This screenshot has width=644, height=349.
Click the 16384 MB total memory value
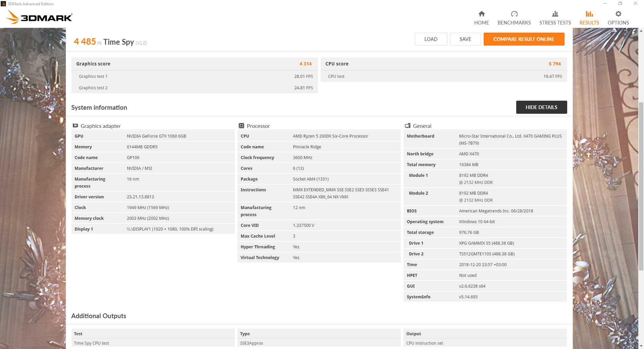click(x=469, y=165)
